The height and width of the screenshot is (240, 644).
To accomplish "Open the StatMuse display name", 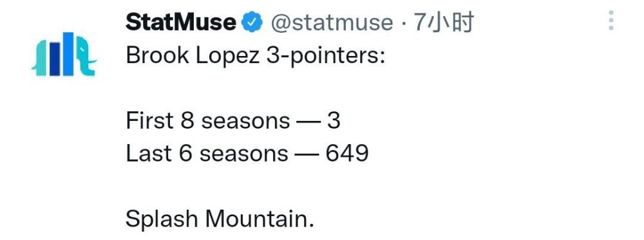I will (181, 22).
